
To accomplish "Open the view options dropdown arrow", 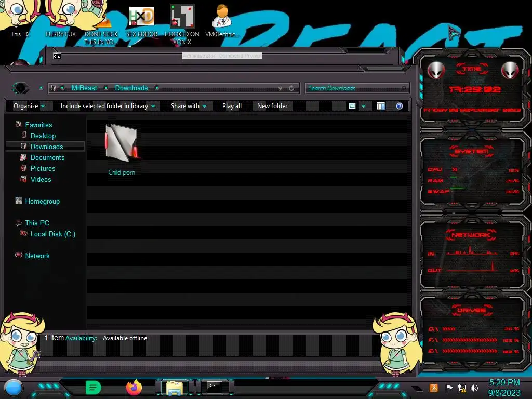I will [363, 106].
